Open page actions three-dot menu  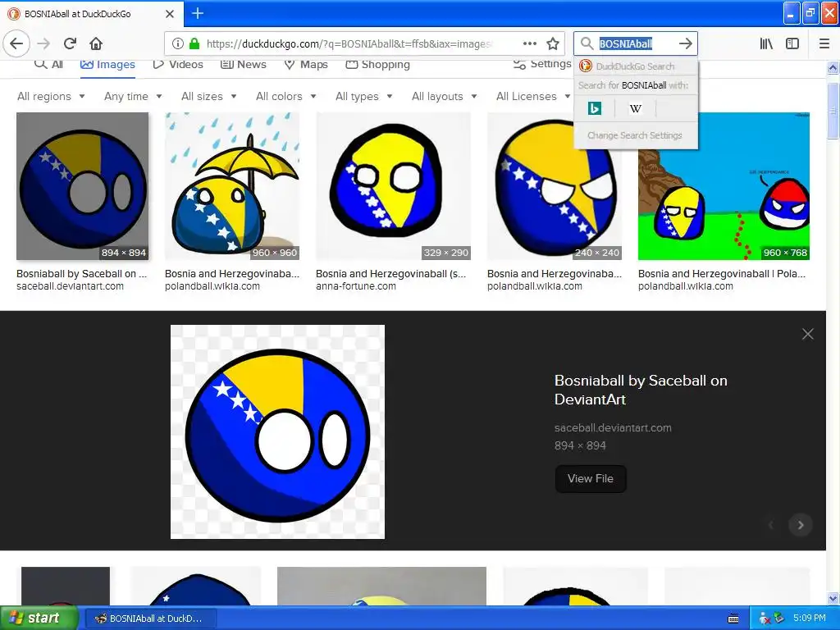529,43
